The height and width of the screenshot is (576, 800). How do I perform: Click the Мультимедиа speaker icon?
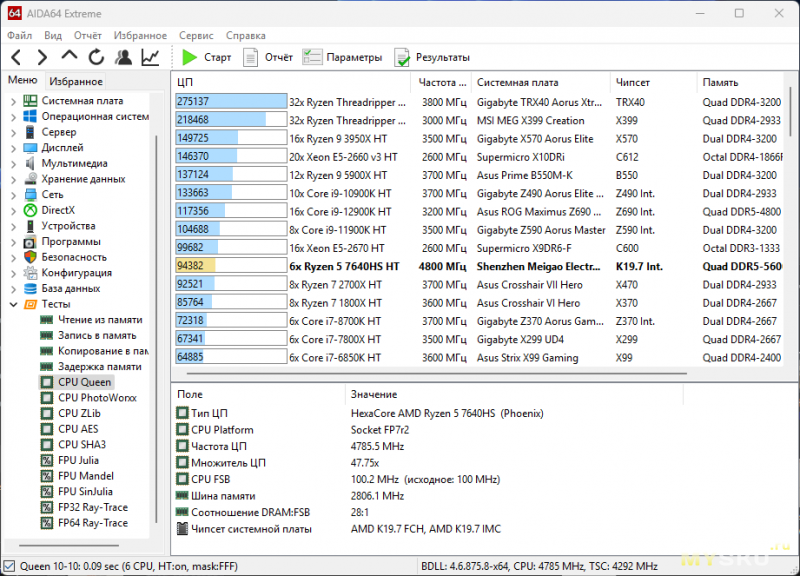[x=31, y=163]
